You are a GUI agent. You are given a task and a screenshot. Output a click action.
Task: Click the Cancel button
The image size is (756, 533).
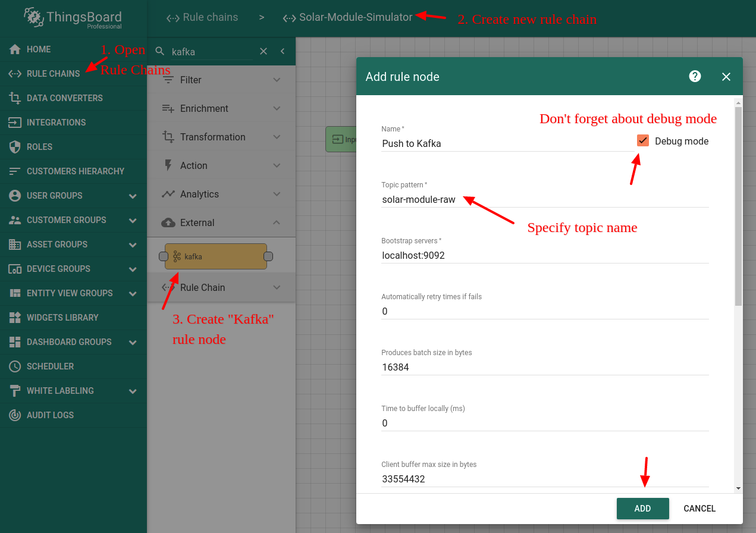[699, 509]
